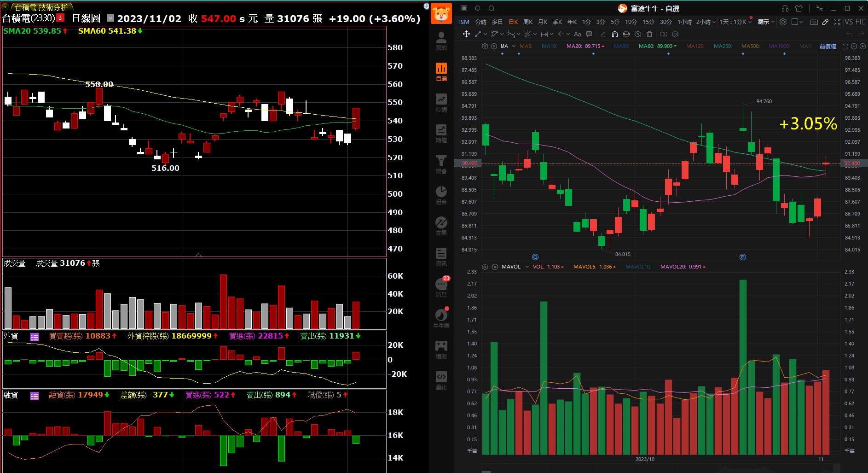Toggle hide drawings eye icon
Viewport: 868px width, 473px height.
pos(638,34)
